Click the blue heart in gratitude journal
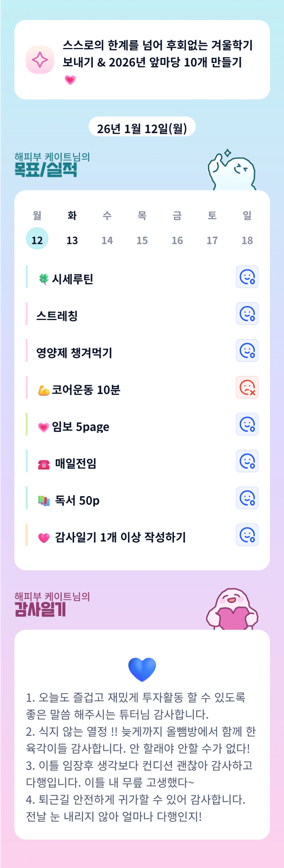Image resolution: width=284 pixels, height=868 pixels. (142, 669)
